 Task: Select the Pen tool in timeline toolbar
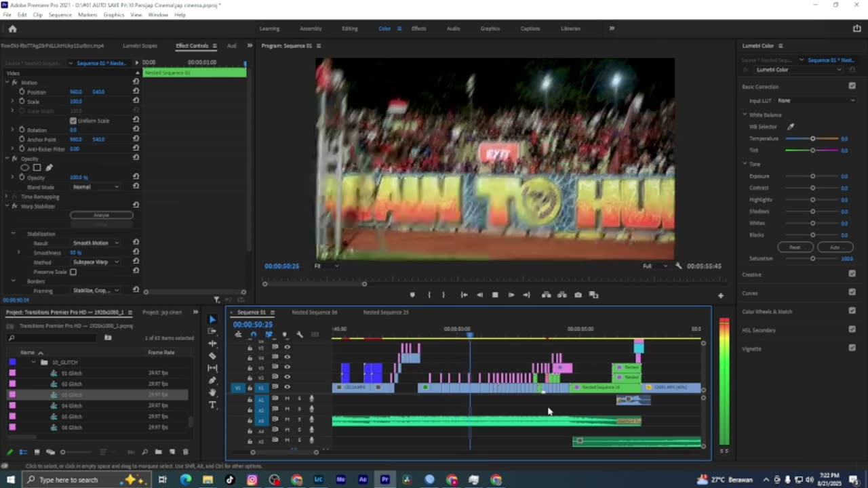coord(212,380)
